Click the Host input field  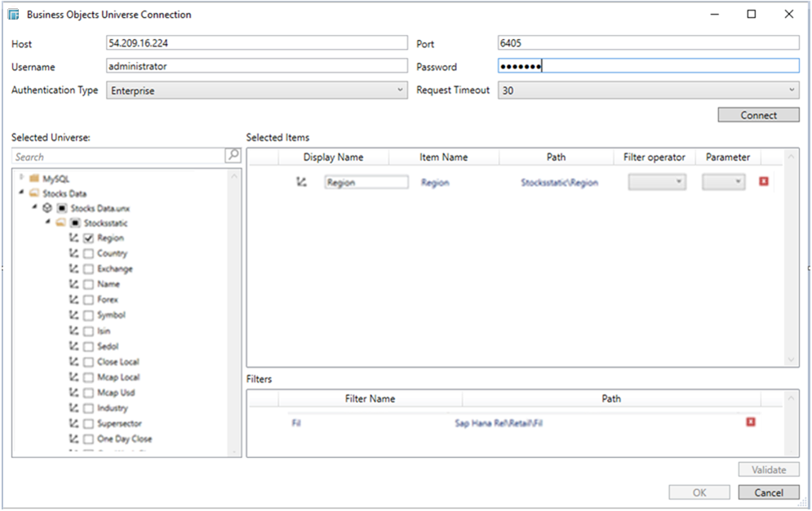coord(256,43)
